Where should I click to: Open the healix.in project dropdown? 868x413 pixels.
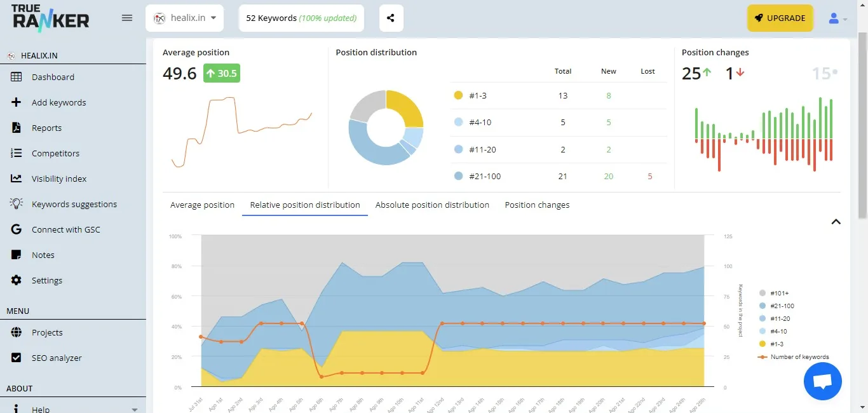[184, 18]
